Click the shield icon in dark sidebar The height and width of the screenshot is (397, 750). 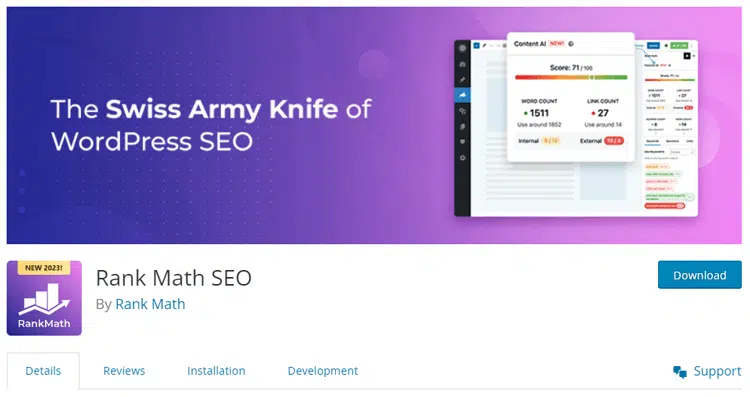pos(462,142)
